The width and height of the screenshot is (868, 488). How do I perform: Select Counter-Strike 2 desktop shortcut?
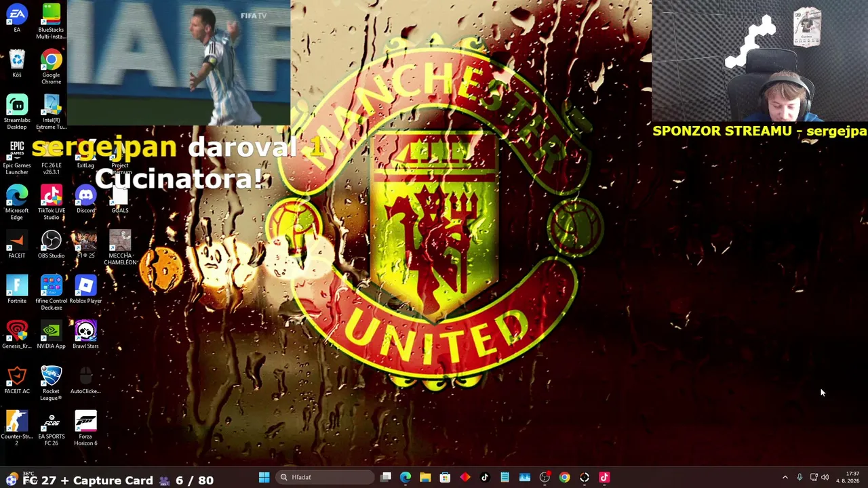pyautogui.click(x=17, y=428)
